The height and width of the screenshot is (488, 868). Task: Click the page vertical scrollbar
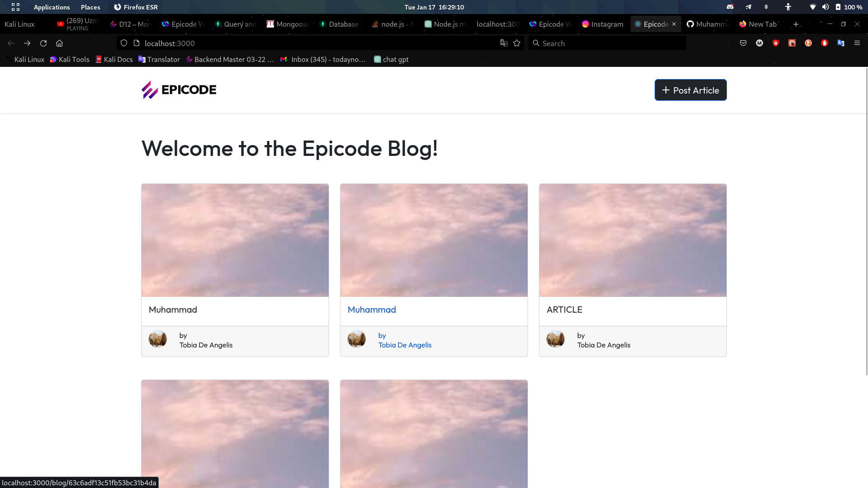click(x=866, y=221)
